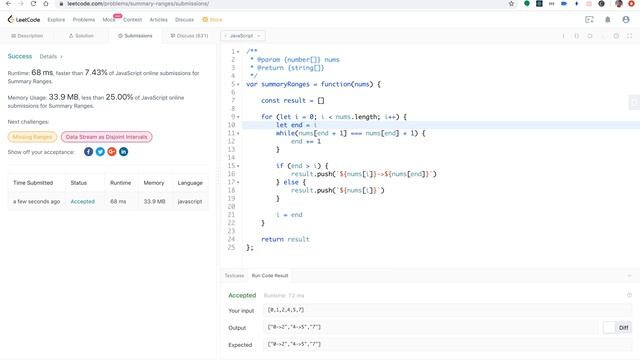The image size is (640, 360).
Task: Share acceptance on Facebook
Action: pyautogui.click(x=89, y=152)
